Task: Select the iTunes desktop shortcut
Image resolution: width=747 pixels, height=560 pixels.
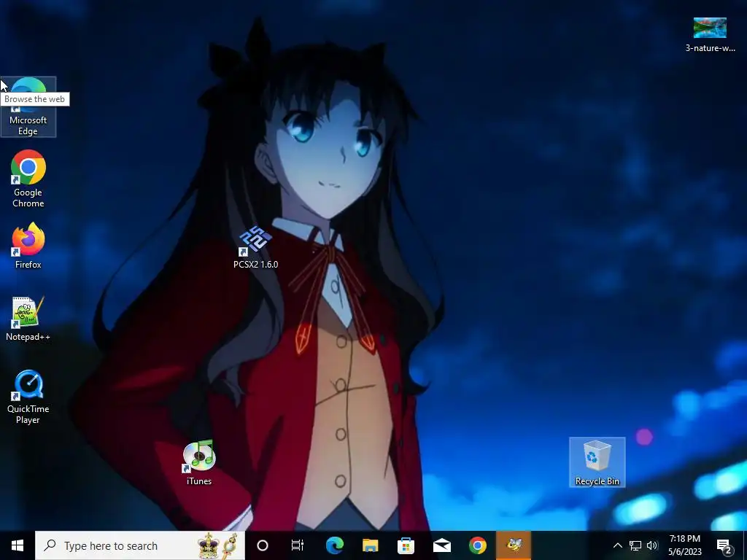Action: click(x=199, y=463)
